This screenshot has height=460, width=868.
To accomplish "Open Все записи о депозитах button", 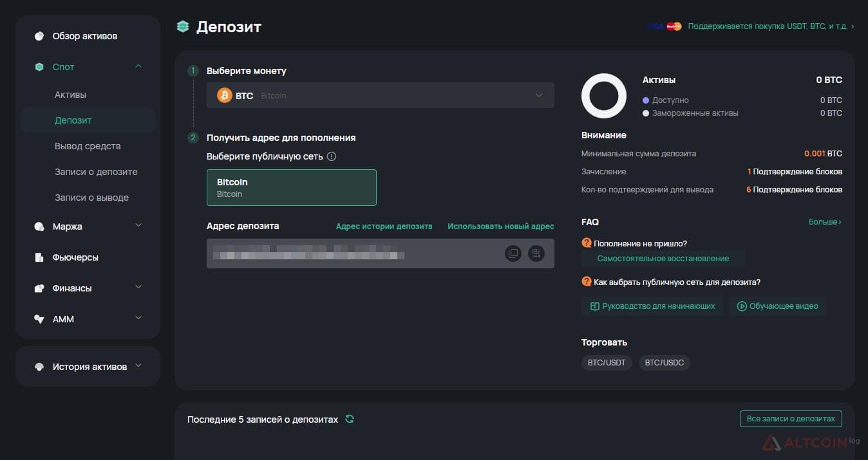I will (791, 418).
